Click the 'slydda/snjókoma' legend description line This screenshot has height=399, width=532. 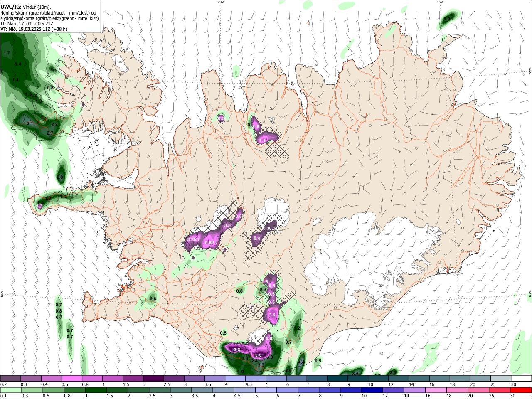(49, 18)
